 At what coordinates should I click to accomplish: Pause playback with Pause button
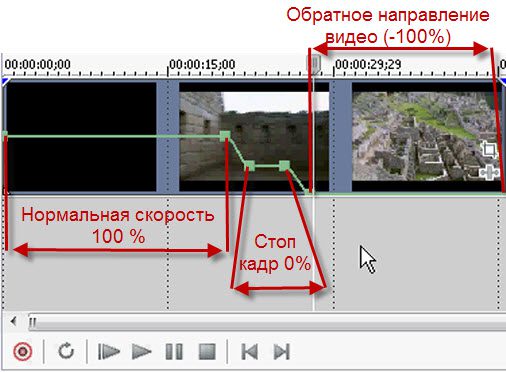(x=174, y=352)
